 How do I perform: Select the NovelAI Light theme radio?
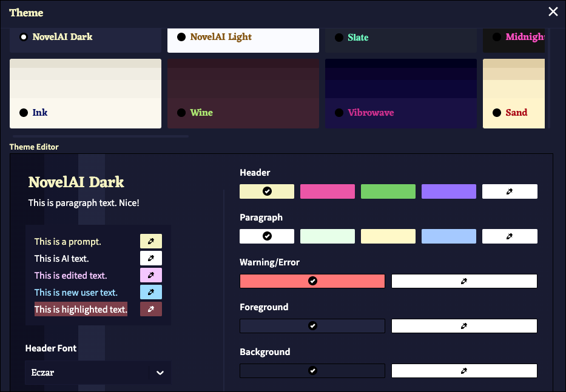click(181, 37)
